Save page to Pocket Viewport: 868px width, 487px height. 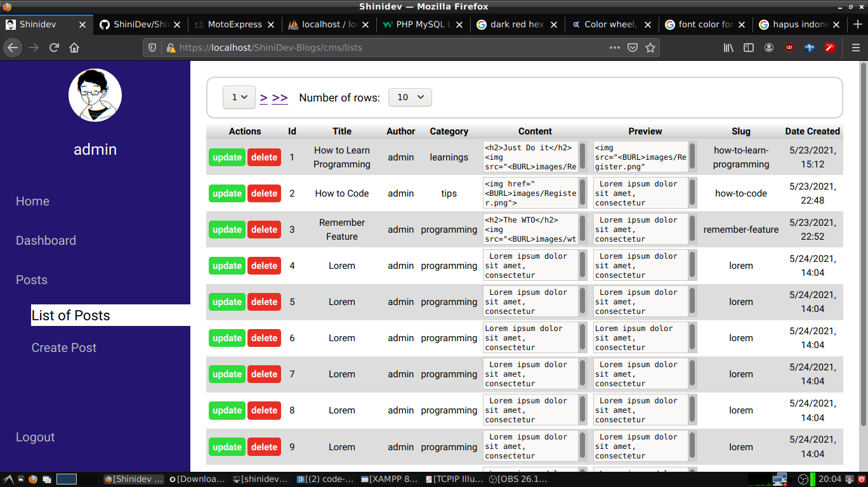click(x=633, y=48)
